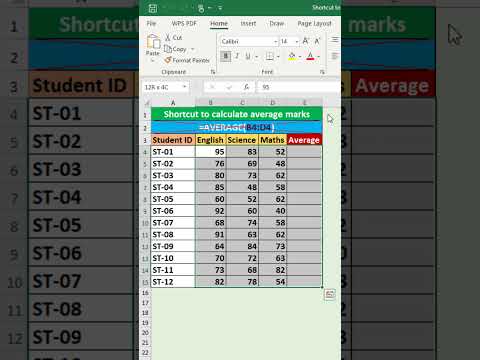Select ST-01's English score 95
Viewport: 480px width, 360px height.
pos(210,152)
